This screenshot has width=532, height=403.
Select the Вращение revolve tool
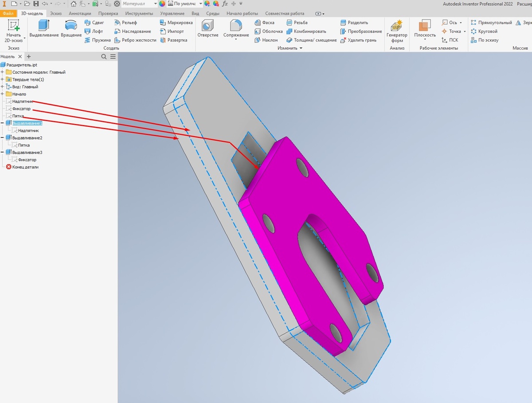(71, 29)
